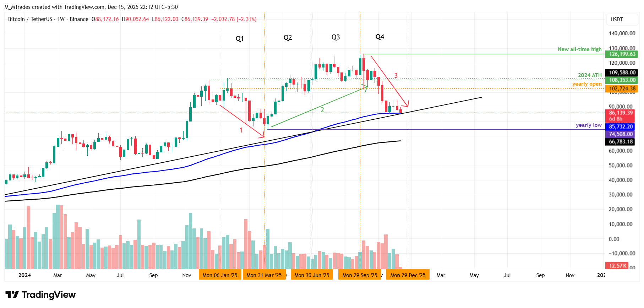Select the Mon 29 Dec '25 date marker

408,275
